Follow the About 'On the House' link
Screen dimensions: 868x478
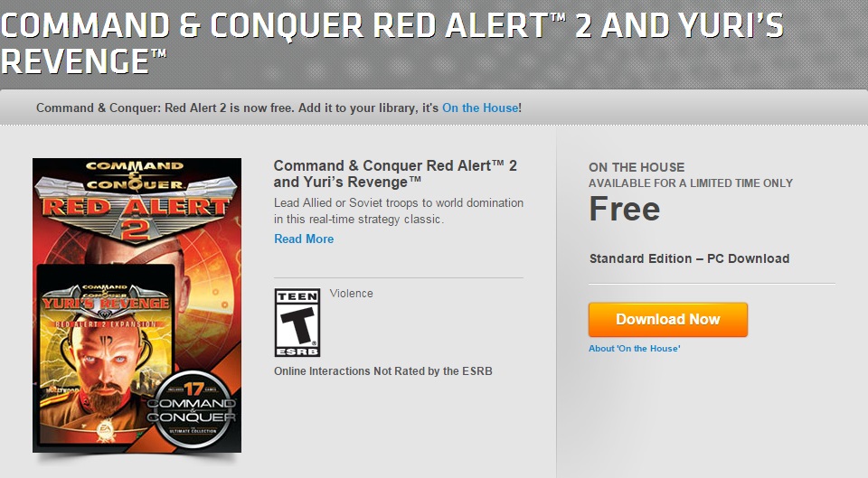635,349
